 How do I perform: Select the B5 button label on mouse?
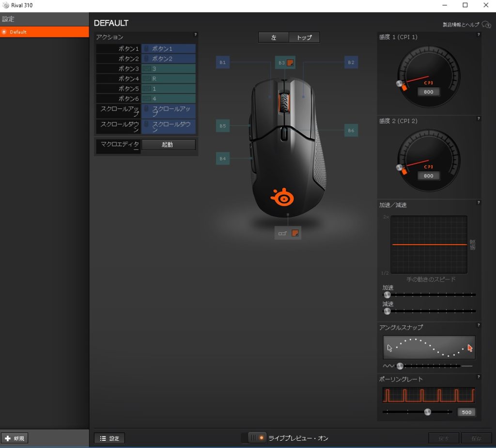coord(223,126)
